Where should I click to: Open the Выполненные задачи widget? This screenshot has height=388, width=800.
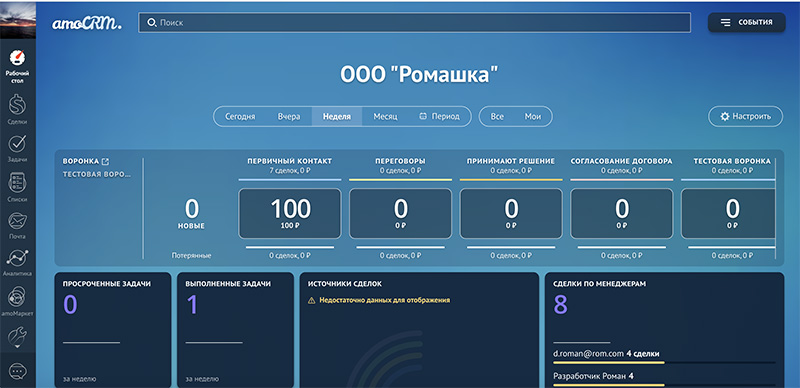coord(235,330)
